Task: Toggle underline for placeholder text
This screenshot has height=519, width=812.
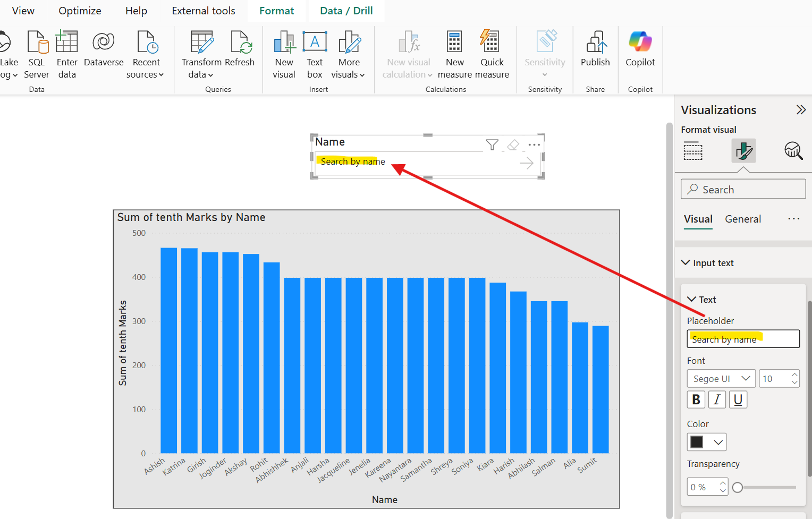Action: (x=738, y=399)
